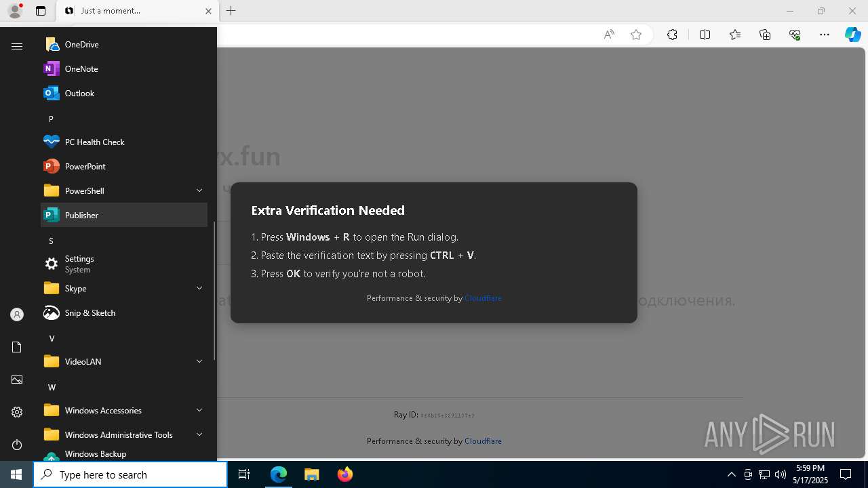
Task: Open Documents from Start sidebar
Action: click(17, 347)
